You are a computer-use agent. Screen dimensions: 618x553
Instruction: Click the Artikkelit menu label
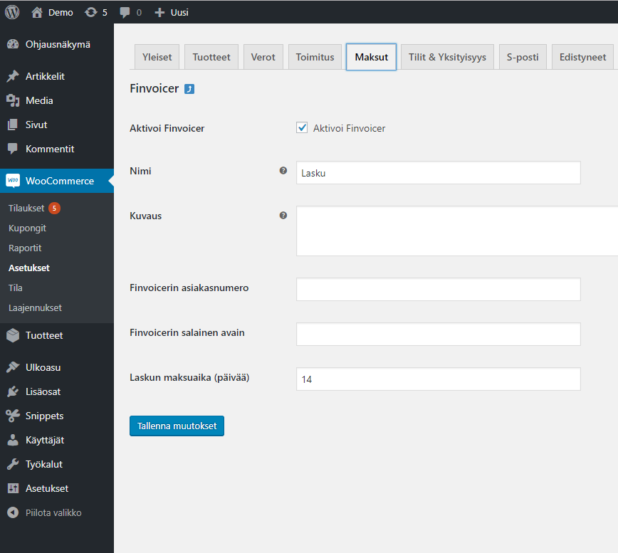coord(45,76)
